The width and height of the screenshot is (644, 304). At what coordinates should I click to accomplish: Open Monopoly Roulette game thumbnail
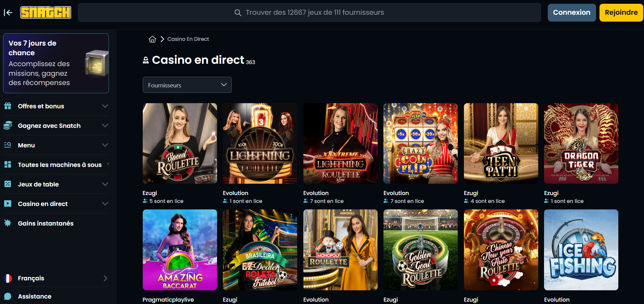click(x=340, y=250)
